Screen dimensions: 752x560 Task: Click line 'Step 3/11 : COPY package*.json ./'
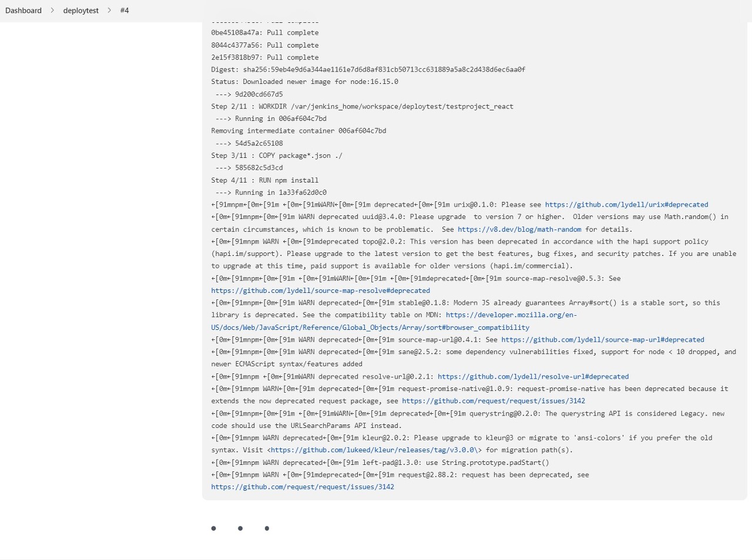[277, 156]
